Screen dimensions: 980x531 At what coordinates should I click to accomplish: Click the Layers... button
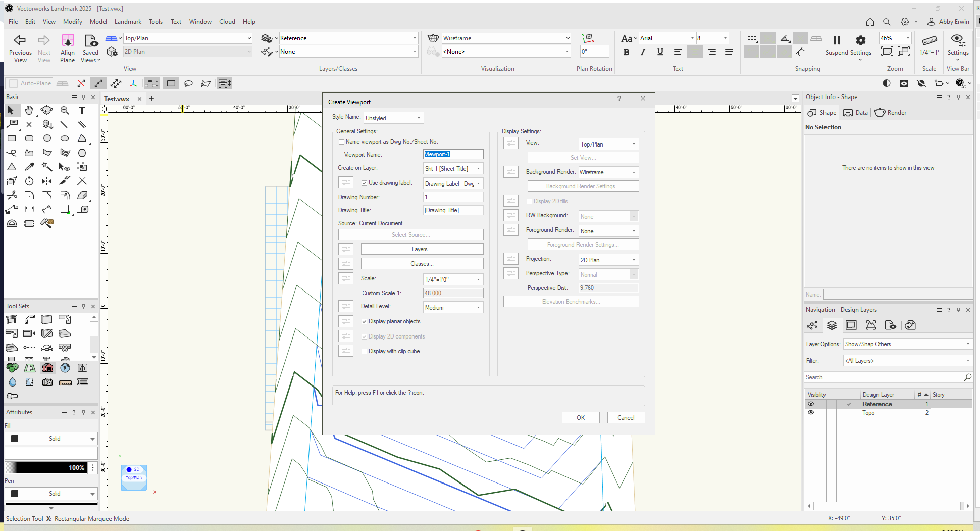422,249
